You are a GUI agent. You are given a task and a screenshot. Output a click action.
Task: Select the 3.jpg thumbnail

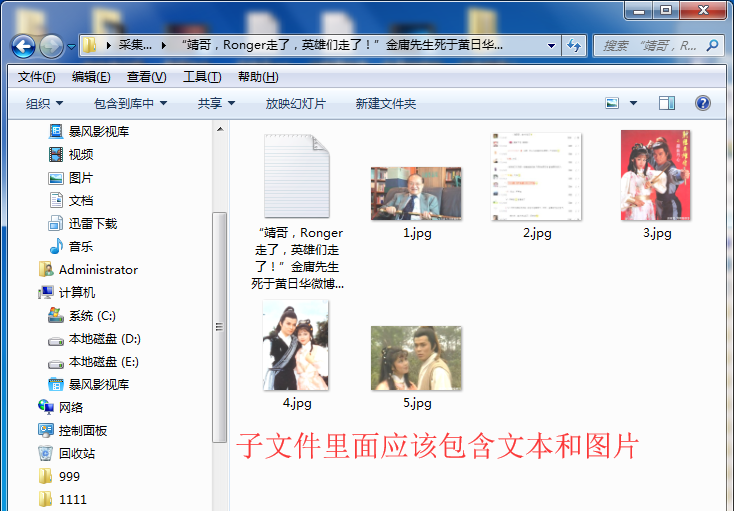coord(655,175)
